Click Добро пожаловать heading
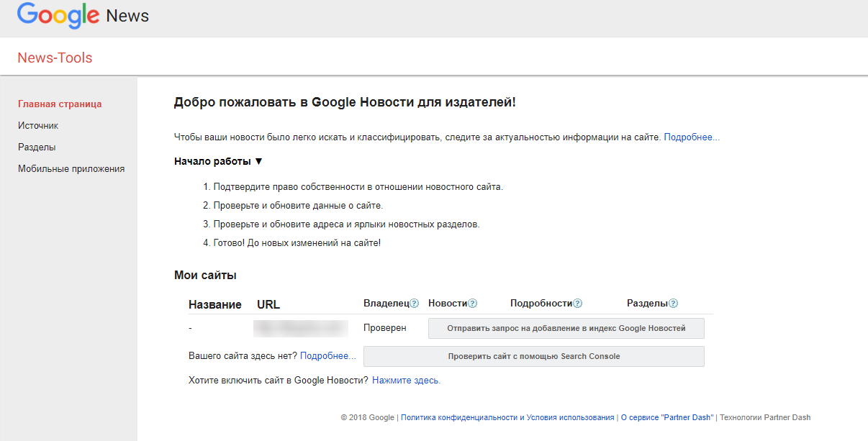Viewport: 868px width, 441px height. [345, 102]
